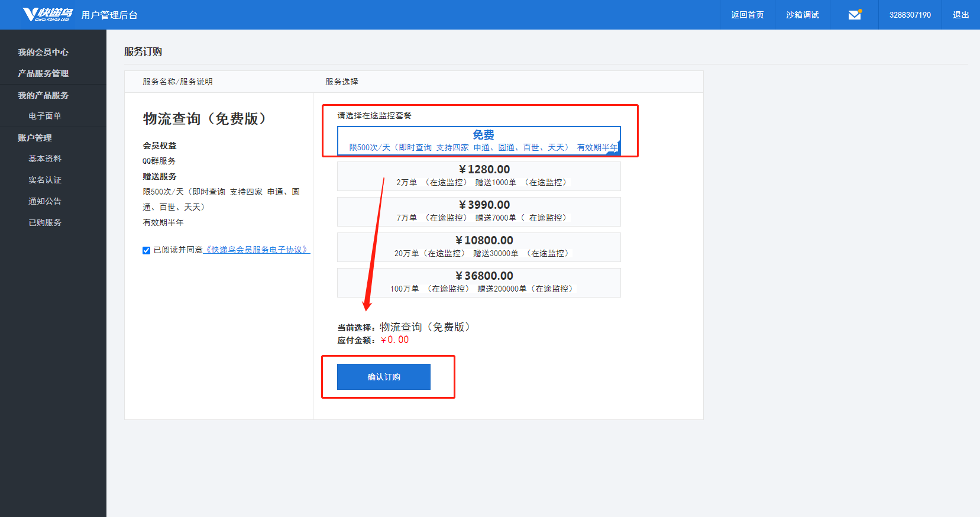Image resolution: width=980 pixels, height=517 pixels.
Task: Click the 快递鸟 logo in header
Action: tap(47, 14)
